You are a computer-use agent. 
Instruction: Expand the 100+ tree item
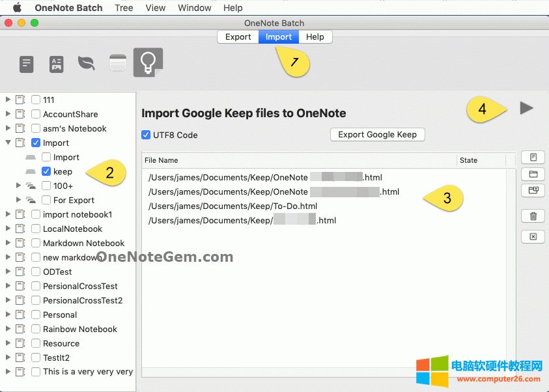coord(18,186)
